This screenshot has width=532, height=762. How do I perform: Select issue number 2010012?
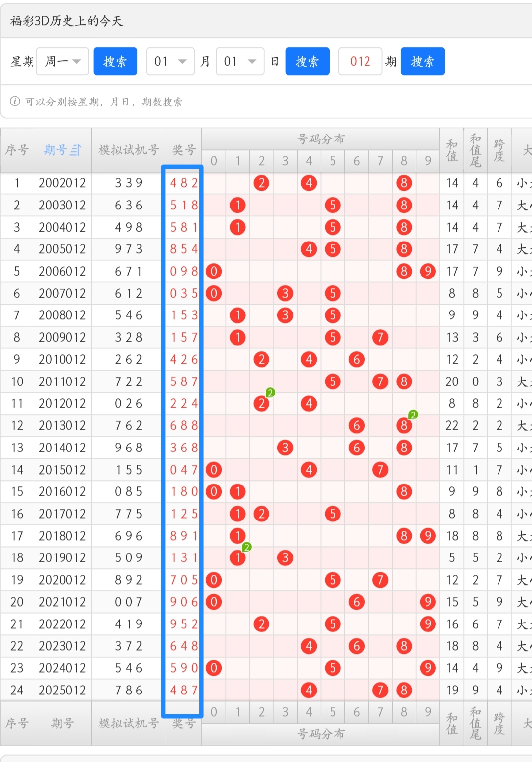coord(62,359)
